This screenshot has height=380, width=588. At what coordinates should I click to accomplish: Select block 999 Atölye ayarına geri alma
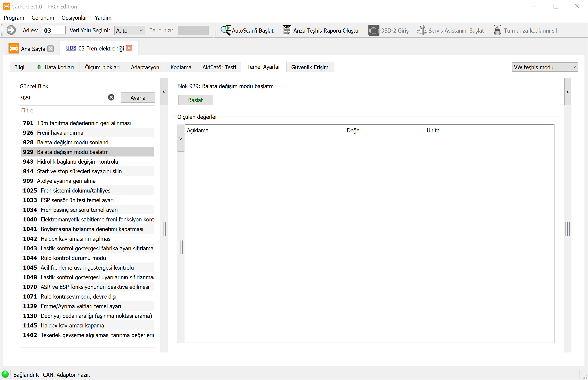tap(88, 181)
